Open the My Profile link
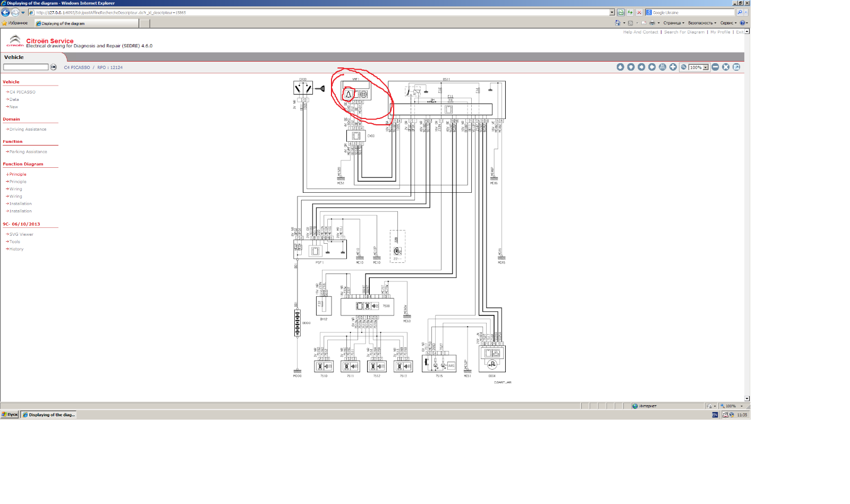The width and height of the screenshot is (850, 504). pos(720,32)
